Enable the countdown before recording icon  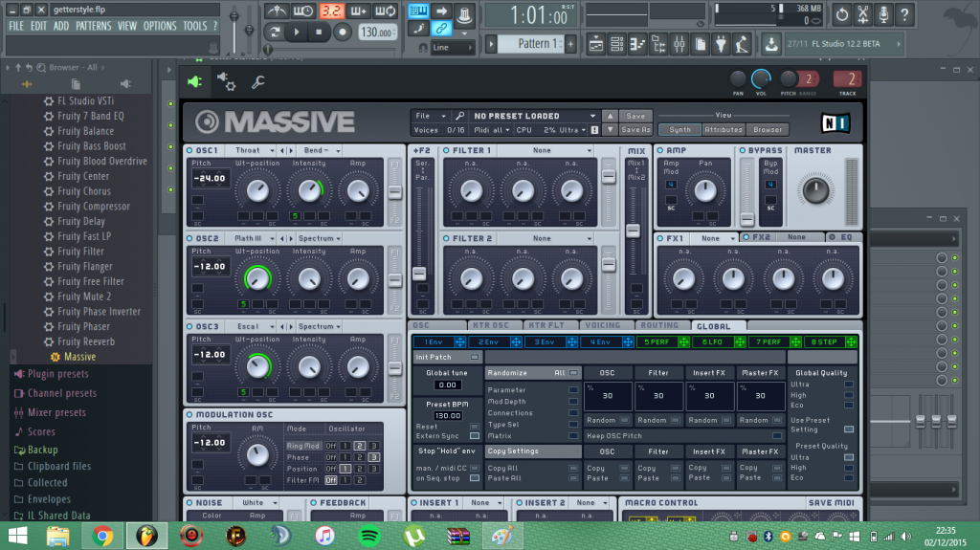(x=332, y=11)
